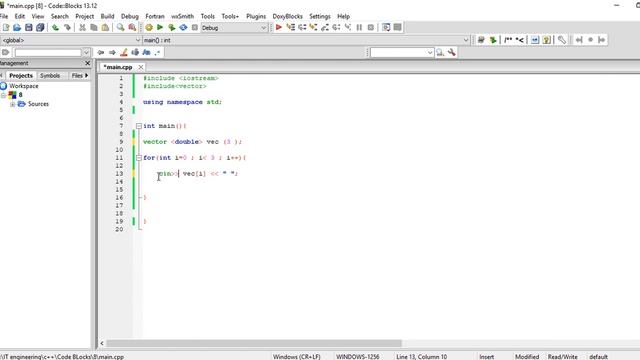Image resolution: width=640 pixels, height=360 pixels.
Task: Fold the for loop block
Action: pyautogui.click(x=139, y=158)
